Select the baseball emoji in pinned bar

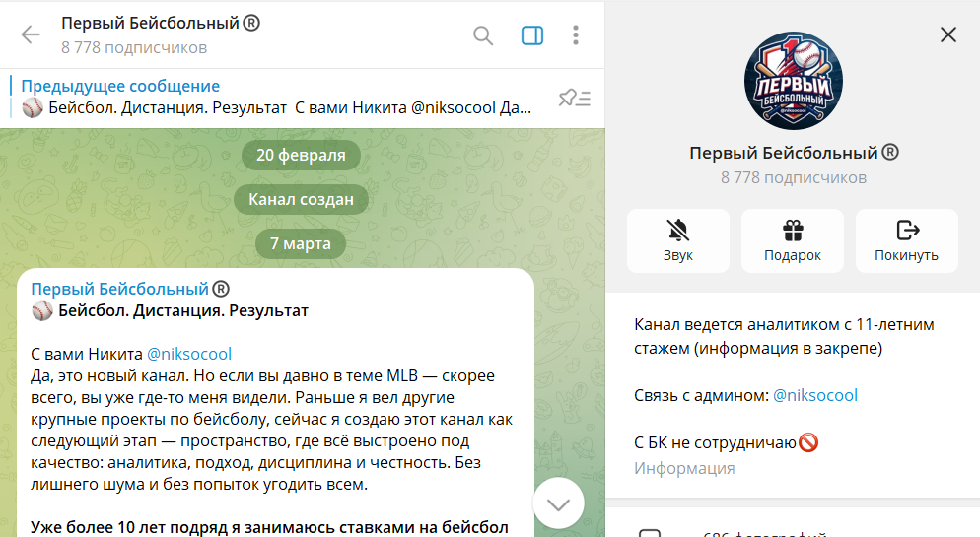coord(33,108)
